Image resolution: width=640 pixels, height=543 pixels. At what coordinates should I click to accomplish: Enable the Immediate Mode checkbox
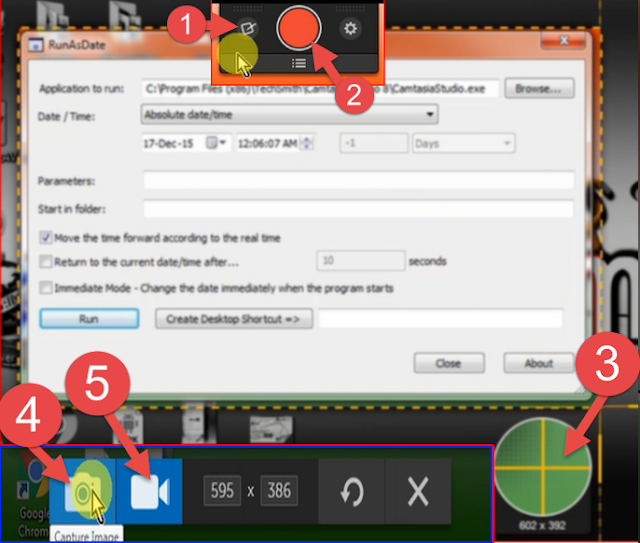pyautogui.click(x=45, y=288)
